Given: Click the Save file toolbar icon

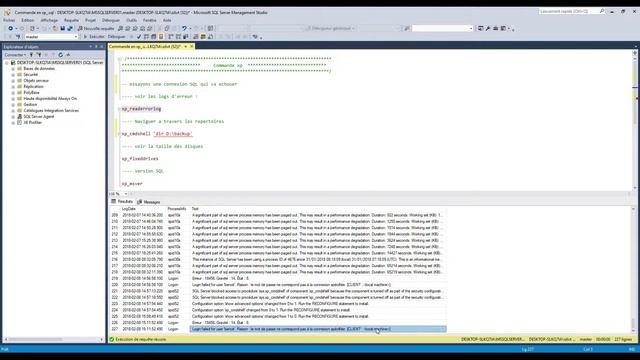Looking at the screenshot, I should point(62,28).
